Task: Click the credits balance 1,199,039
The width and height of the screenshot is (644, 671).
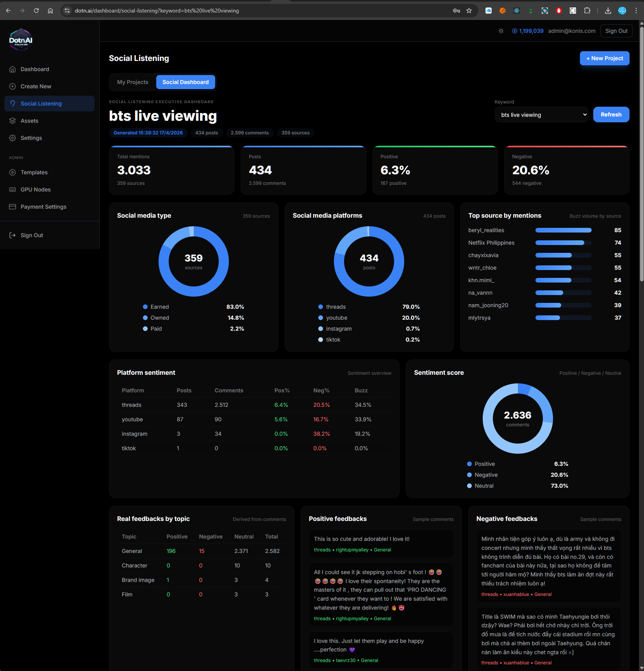Action: pyautogui.click(x=528, y=31)
